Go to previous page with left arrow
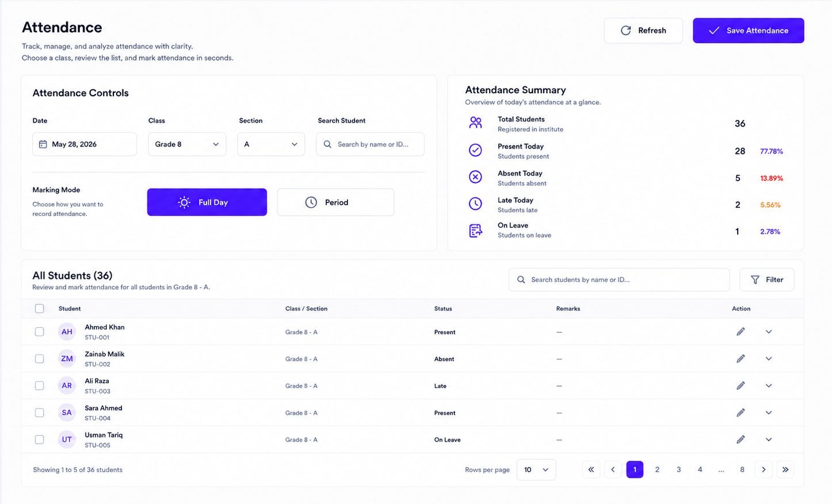 point(613,469)
